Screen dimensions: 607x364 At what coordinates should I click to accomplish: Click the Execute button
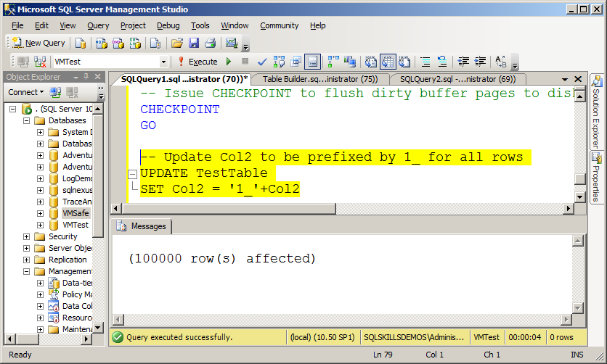pos(198,62)
